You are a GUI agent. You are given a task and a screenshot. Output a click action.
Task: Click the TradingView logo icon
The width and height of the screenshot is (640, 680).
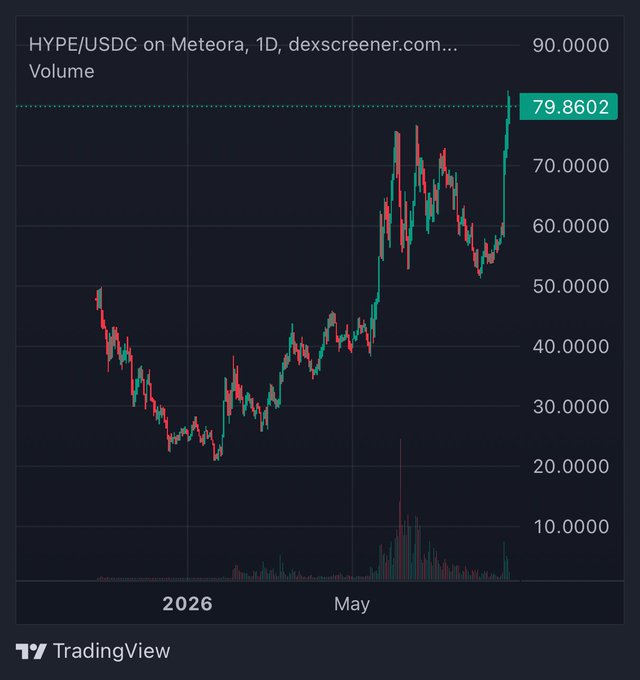coord(31,651)
